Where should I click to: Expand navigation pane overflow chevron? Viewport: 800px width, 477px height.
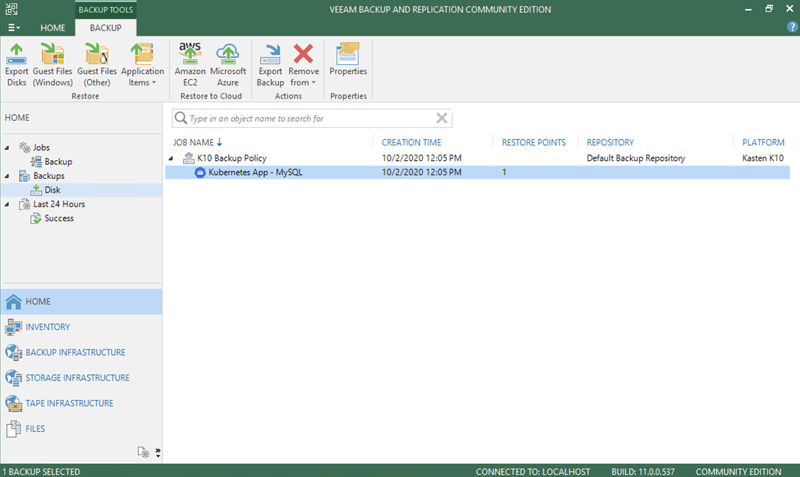tap(158, 453)
